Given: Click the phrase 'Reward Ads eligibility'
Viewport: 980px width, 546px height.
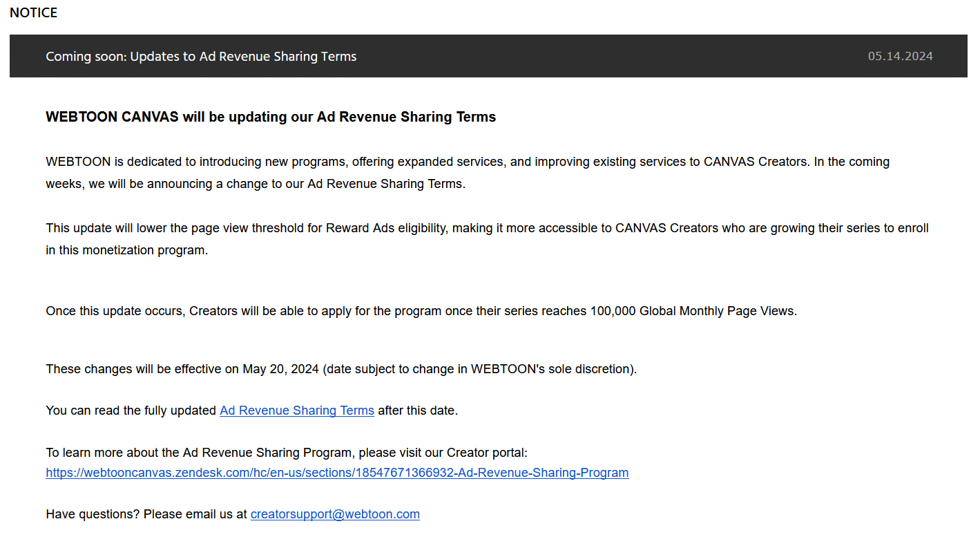Looking at the screenshot, I should [x=386, y=228].
